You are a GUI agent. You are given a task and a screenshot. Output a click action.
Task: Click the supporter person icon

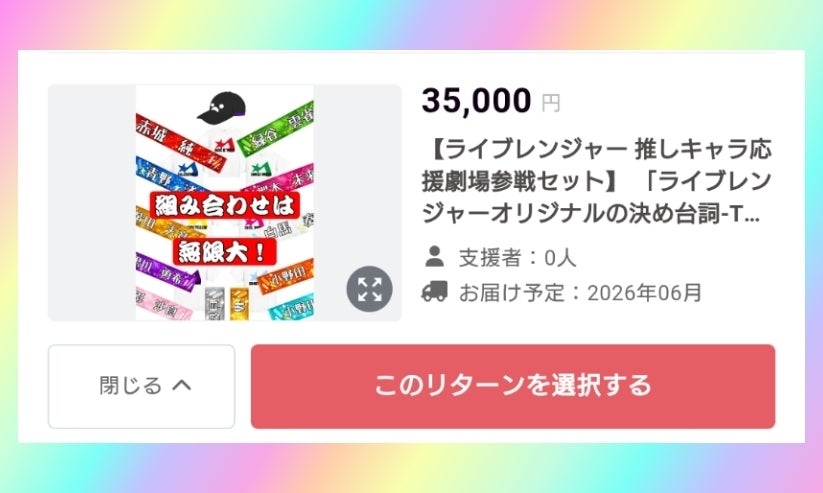[435, 256]
